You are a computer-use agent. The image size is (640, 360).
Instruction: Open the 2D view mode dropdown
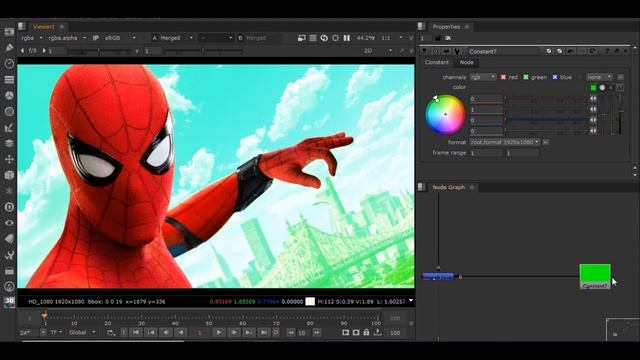click(378, 51)
